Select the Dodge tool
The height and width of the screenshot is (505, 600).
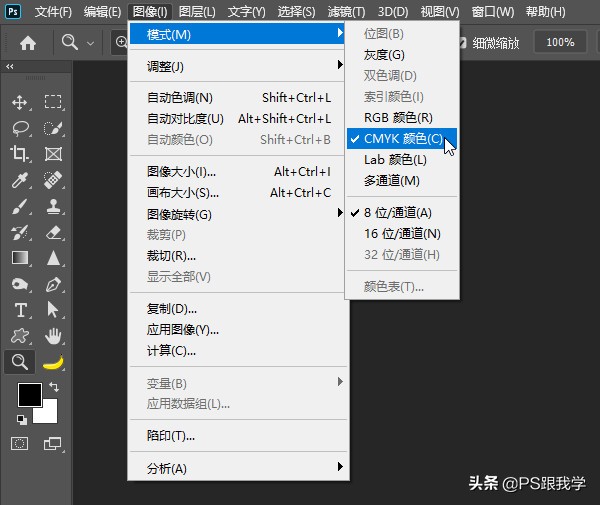pyautogui.click(x=20, y=284)
